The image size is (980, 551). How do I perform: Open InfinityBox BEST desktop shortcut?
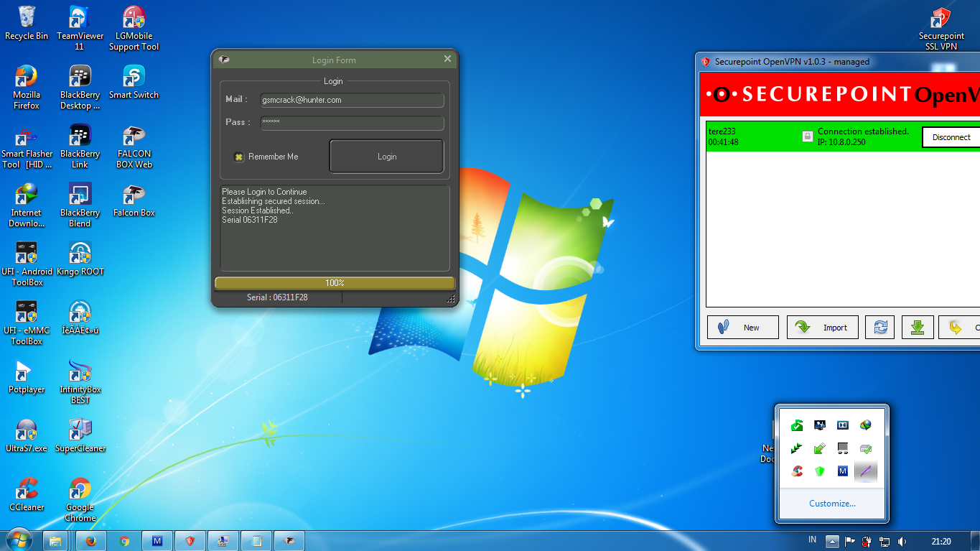pyautogui.click(x=80, y=381)
